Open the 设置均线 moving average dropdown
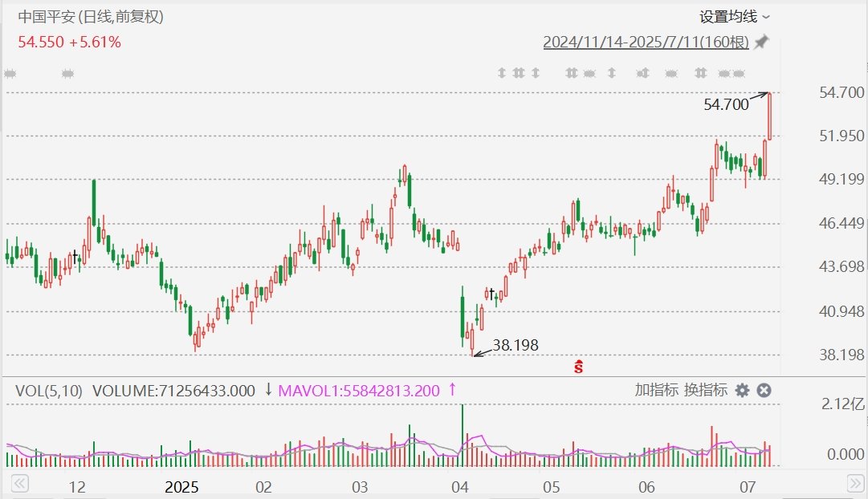The height and width of the screenshot is (499, 868). pyautogui.click(x=734, y=17)
